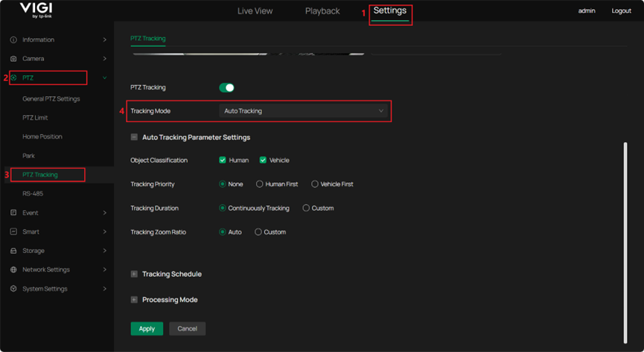644x352 pixels.
Task: Collapse Auto Tracking Parameter Settings section
Action: 134,137
